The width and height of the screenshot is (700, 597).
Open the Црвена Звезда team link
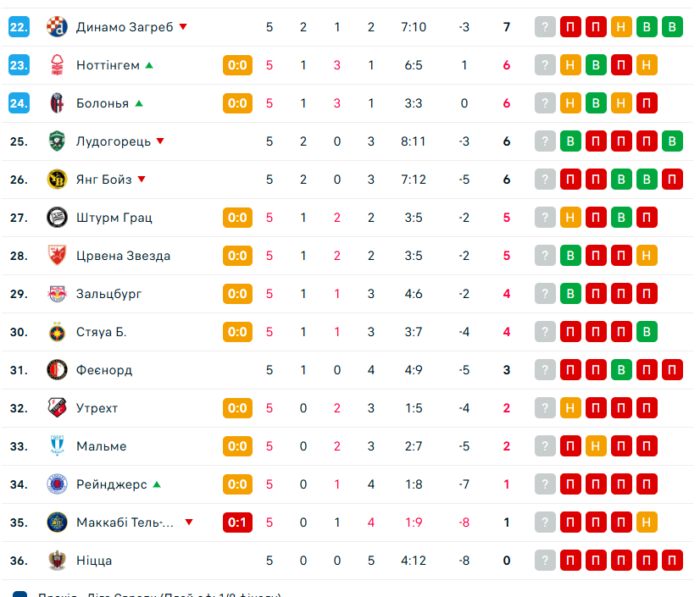point(123,256)
